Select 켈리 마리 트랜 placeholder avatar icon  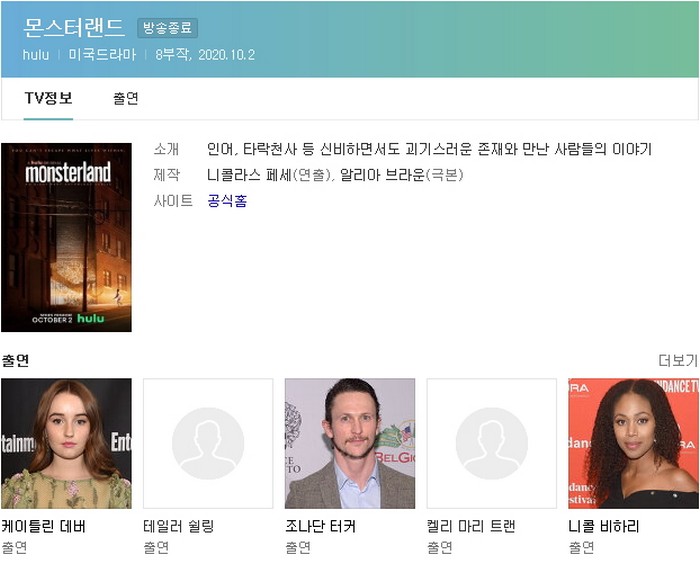click(x=492, y=443)
